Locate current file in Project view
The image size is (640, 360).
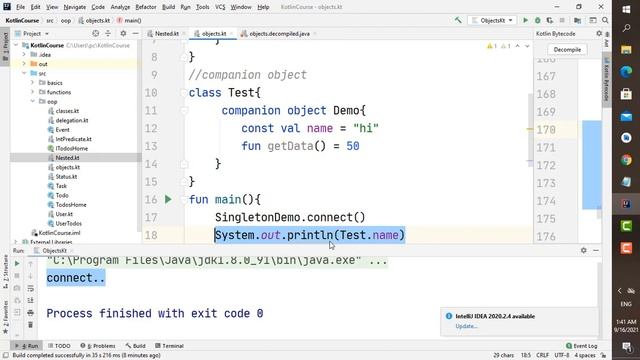click(x=96, y=33)
